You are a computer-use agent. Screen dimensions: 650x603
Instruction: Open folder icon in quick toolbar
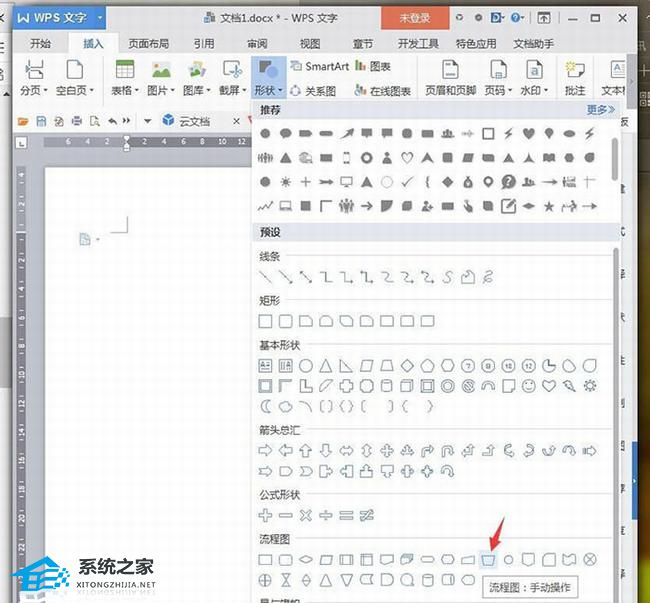pos(23,121)
